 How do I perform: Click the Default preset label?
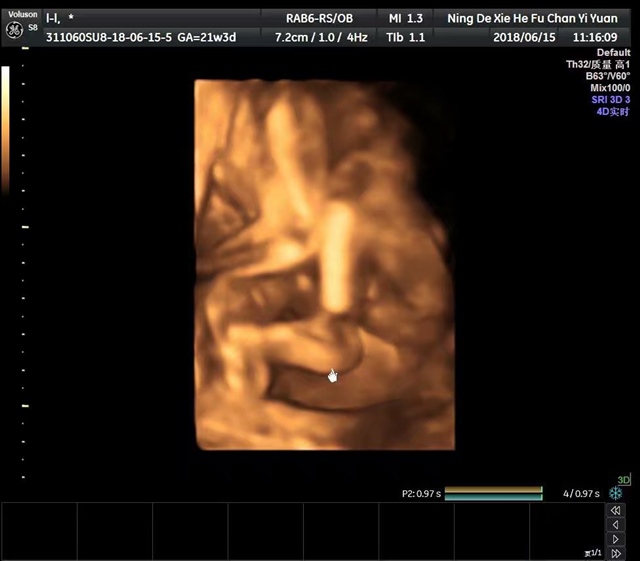pos(613,52)
